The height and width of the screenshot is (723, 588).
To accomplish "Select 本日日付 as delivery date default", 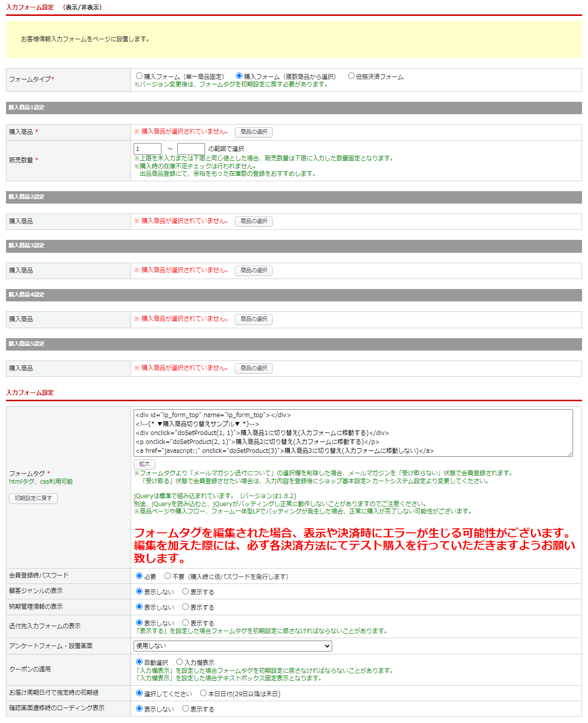I will (x=204, y=693).
